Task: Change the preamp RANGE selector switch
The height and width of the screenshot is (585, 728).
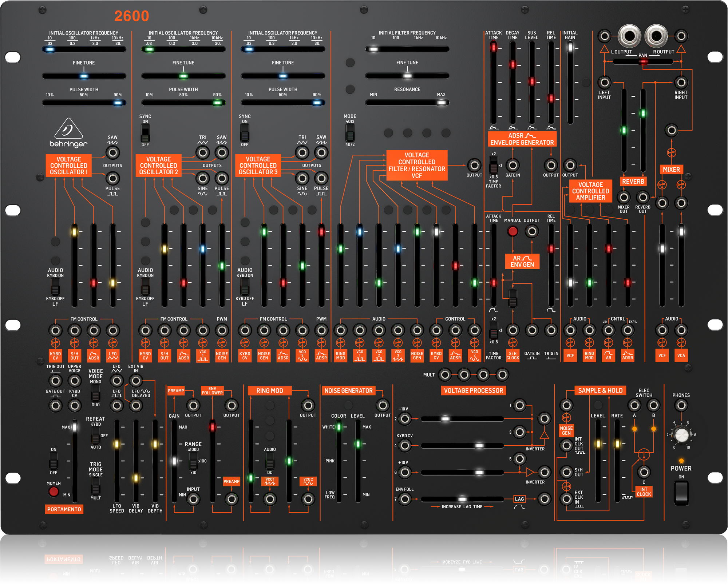Action: click(193, 461)
